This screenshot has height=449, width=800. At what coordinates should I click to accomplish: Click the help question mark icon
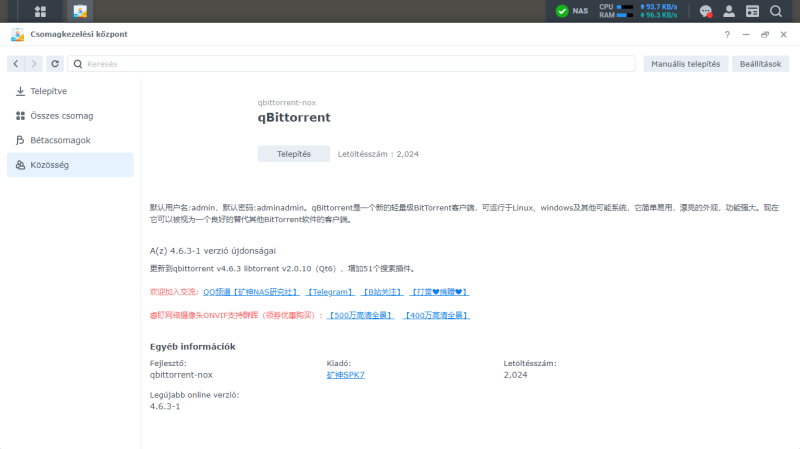[x=727, y=35]
